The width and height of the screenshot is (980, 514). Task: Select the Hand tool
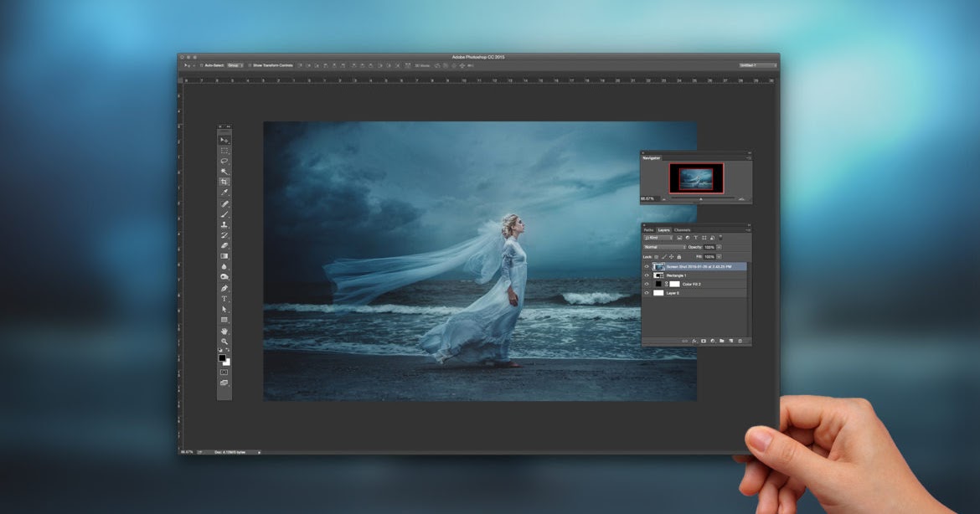pos(223,332)
